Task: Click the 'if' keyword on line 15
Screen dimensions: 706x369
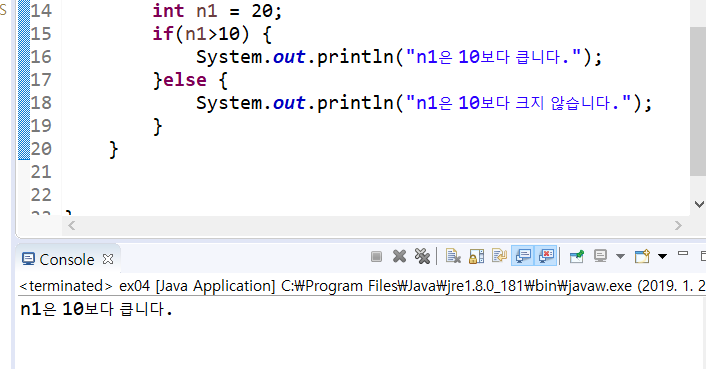Action: click(163, 34)
